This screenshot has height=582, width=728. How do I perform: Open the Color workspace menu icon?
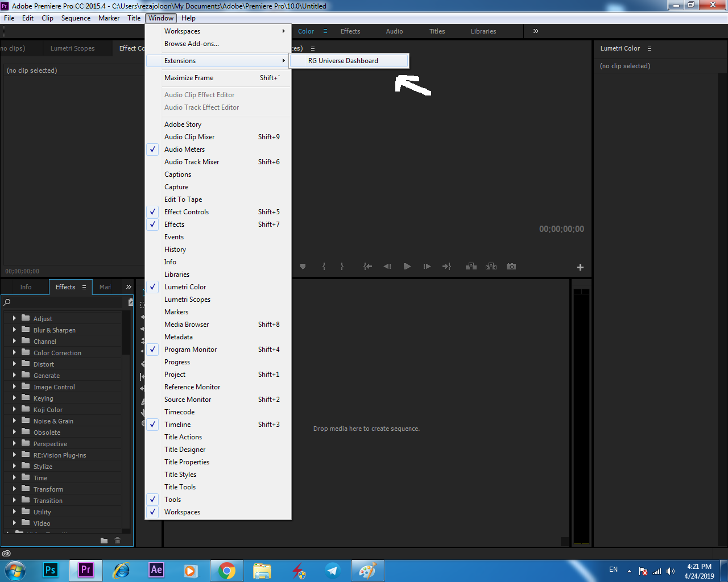pyautogui.click(x=325, y=31)
